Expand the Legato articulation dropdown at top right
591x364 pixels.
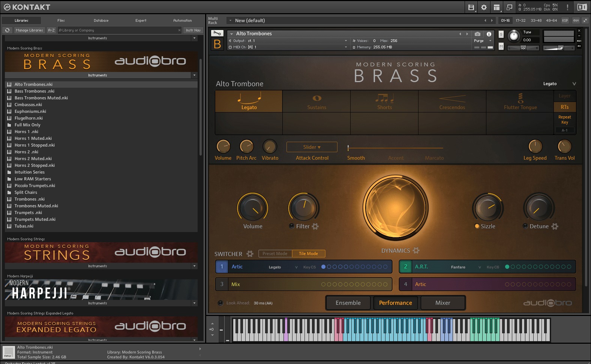[574, 84]
